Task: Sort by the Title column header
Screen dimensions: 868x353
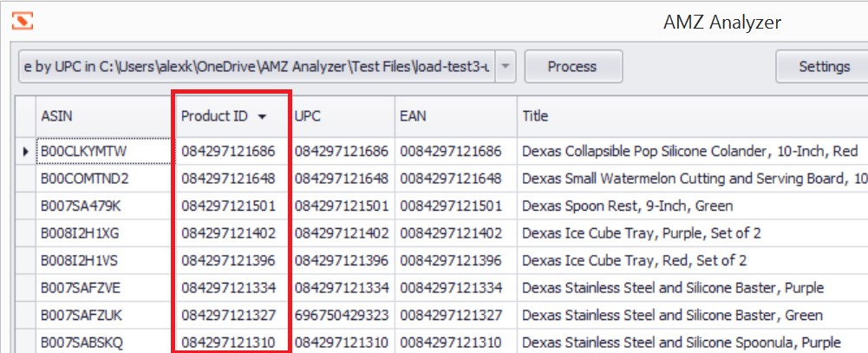Action: [693, 116]
